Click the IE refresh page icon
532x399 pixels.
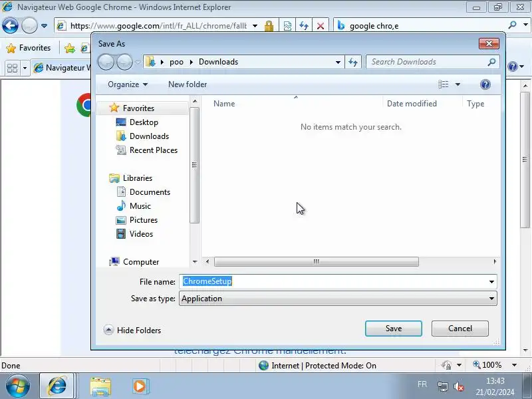(x=304, y=26)
